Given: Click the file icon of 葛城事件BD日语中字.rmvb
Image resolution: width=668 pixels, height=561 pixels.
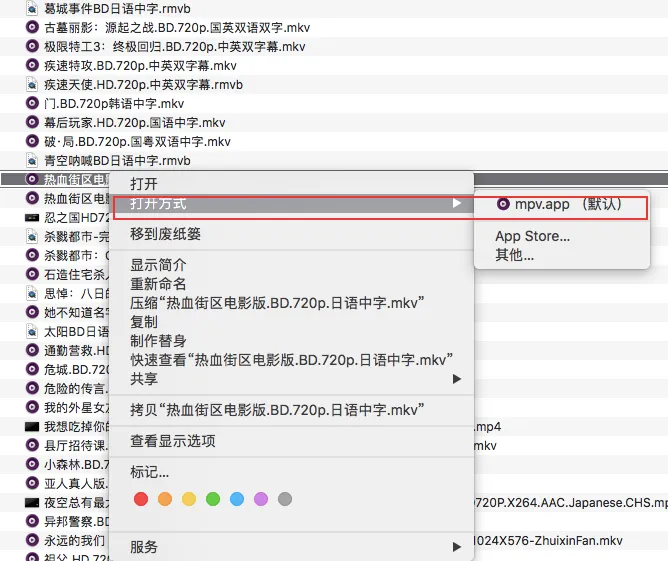Looking at the screenshot, I should click(x=32, y=8).
